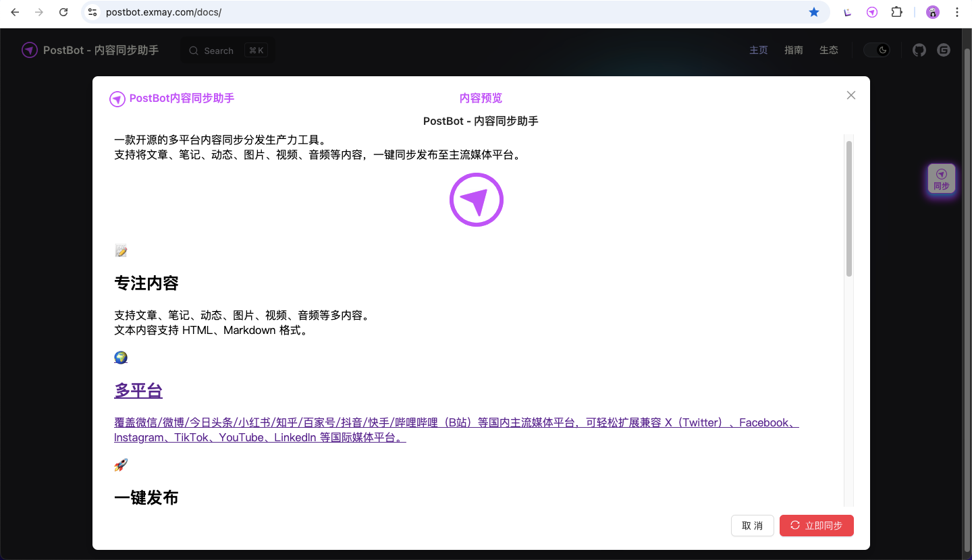This screenshot has width=972, height=560.
Task: Toggle the dark mode switch
Action: point(877,50)
